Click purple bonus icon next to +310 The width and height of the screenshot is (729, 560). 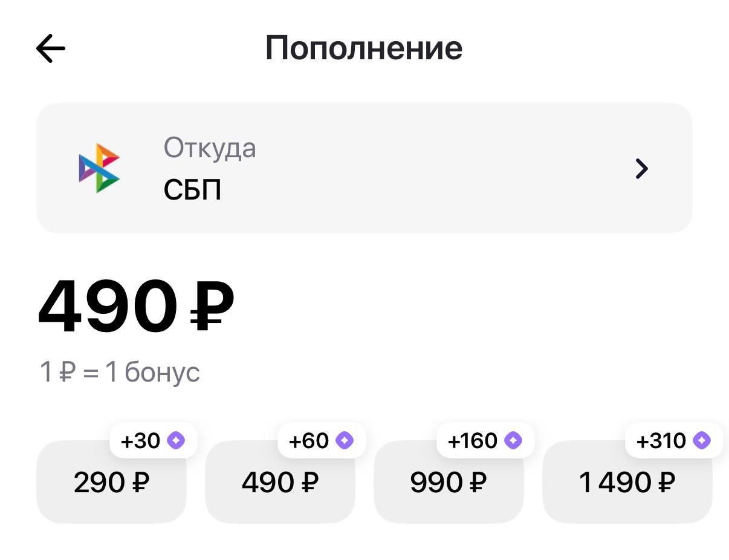coord(702,441)
